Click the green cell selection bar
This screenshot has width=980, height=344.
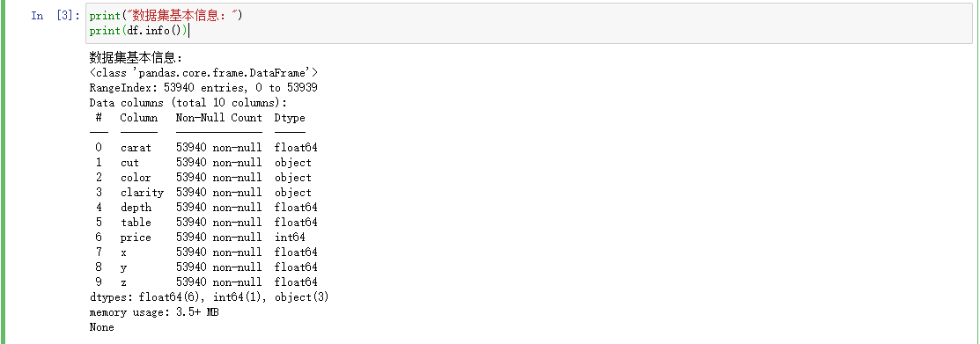click(x=2, y=172)
